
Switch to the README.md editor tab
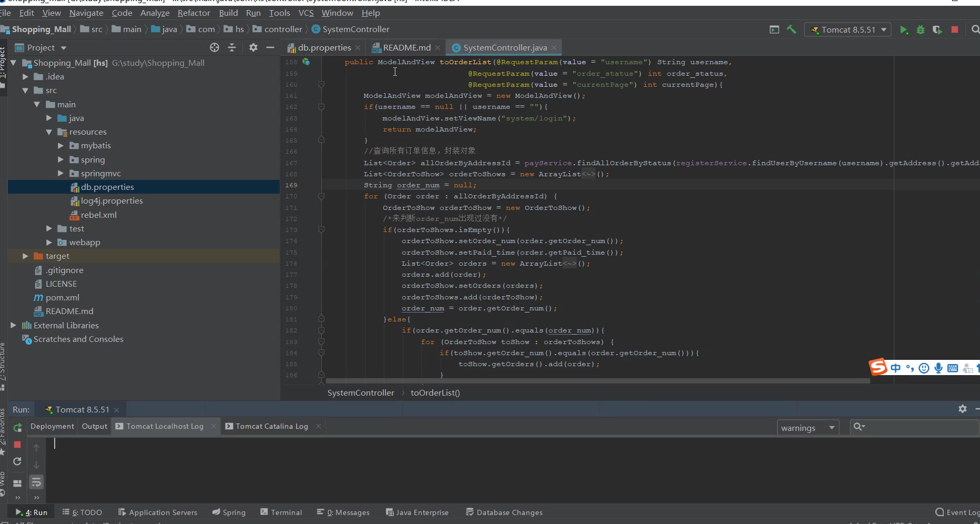pos(406,48)
